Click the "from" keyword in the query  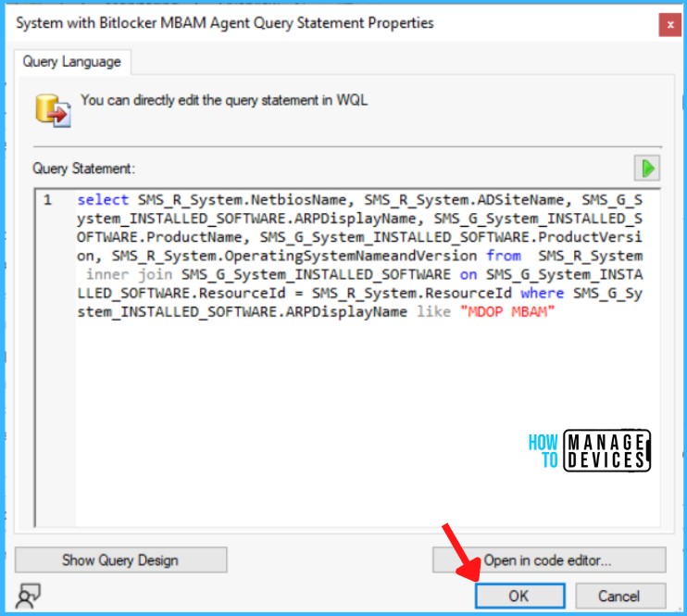point(504,256)
